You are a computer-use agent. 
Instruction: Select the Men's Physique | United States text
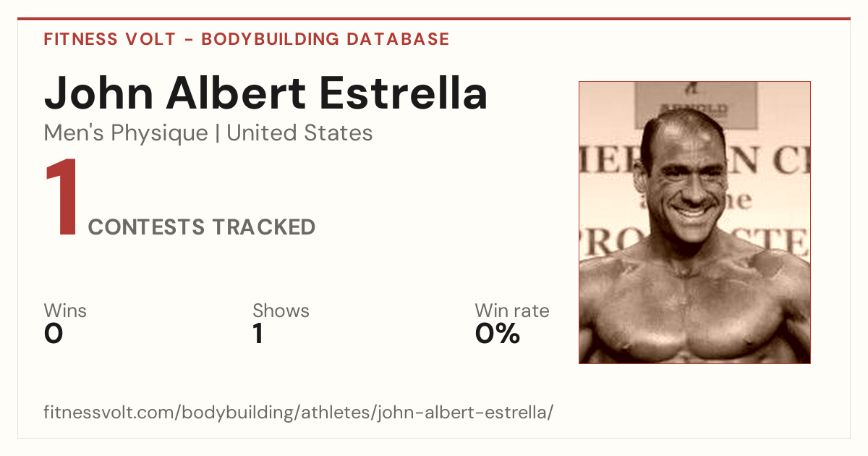pos(208,133)
